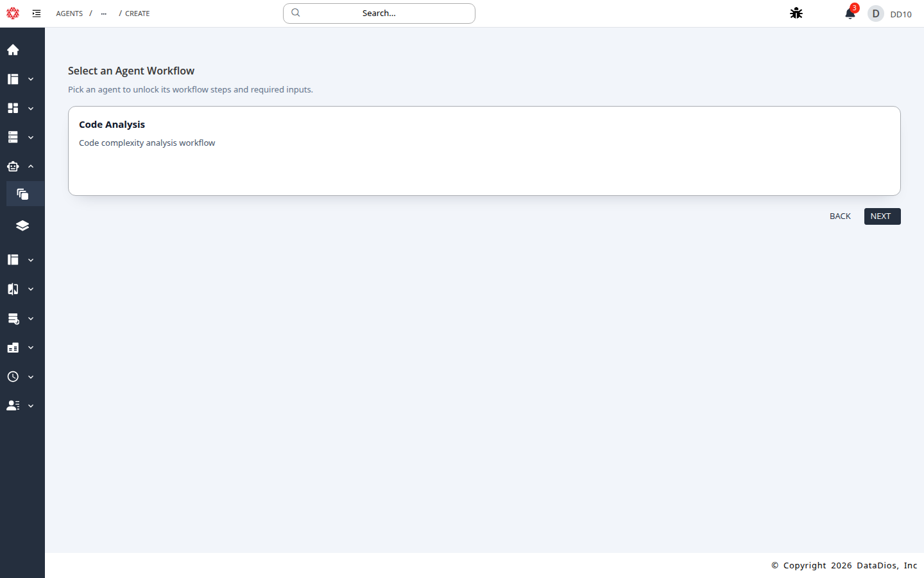This screenshot has height=578, width=924.
Task: Select the highlighted copy-stack sidebar item
Action: [22, 194]
